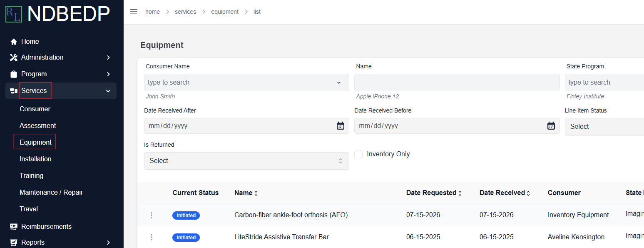Go to Maintenance / Repair page
644x248 pixels.
[51, 192]
